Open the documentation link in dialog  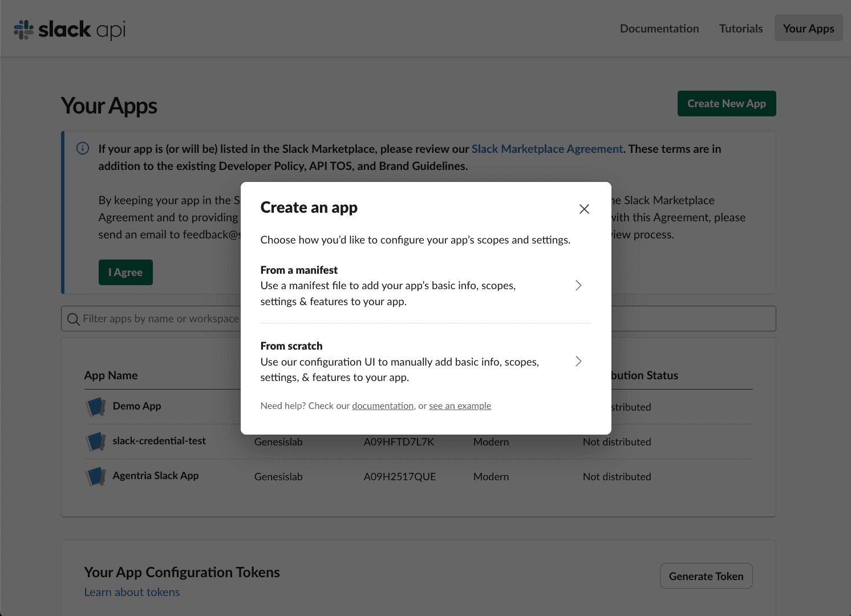pyautogui.click(x=383, y=406)
